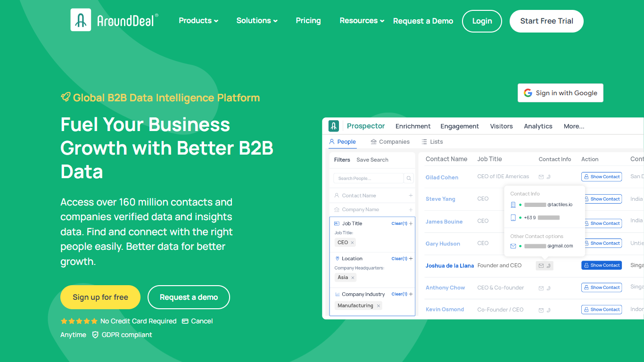Click the phone icon in Kevin Osmond's row

coord(549,310)
